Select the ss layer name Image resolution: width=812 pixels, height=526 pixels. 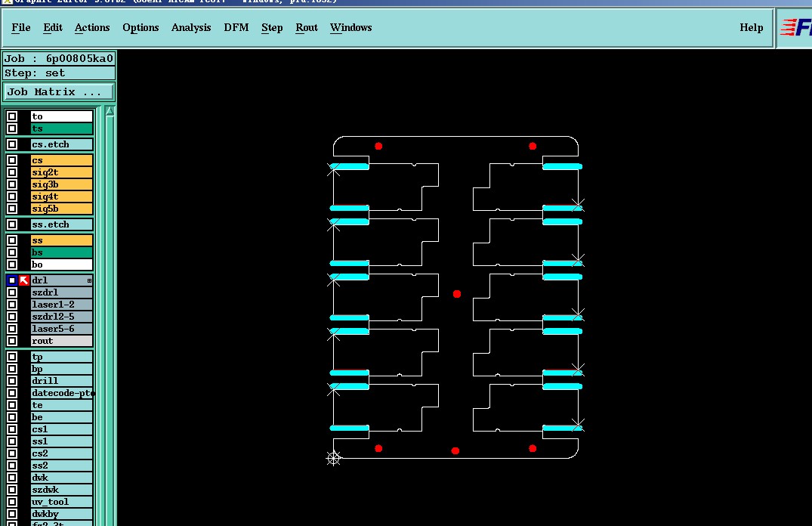[62, 240]
